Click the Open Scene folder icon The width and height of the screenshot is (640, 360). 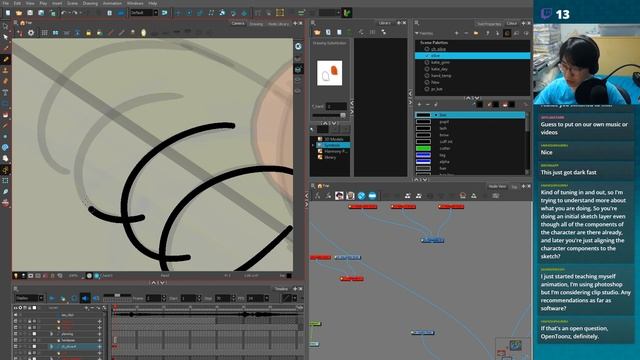click(19, 13)
